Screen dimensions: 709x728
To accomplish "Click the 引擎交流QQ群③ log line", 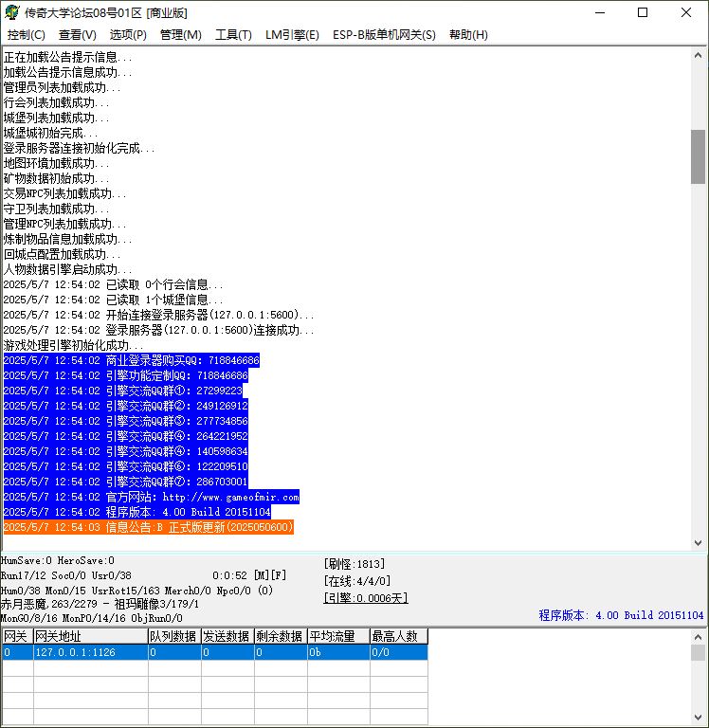I will 126,421.
